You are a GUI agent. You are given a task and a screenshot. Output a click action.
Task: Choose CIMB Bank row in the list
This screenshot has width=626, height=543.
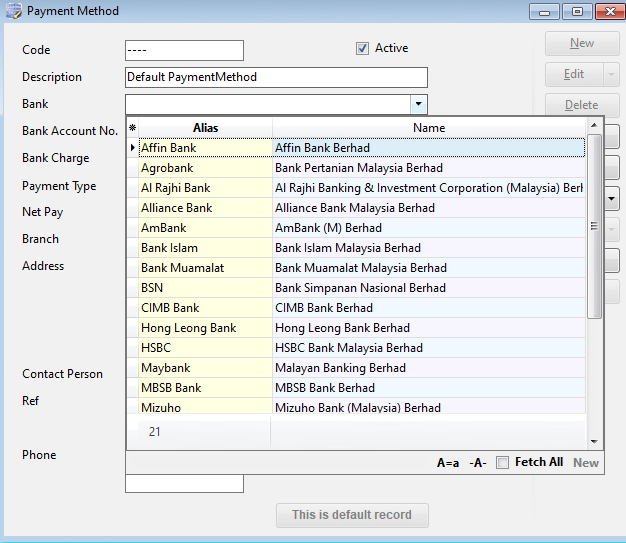click(x=170, y=308)
